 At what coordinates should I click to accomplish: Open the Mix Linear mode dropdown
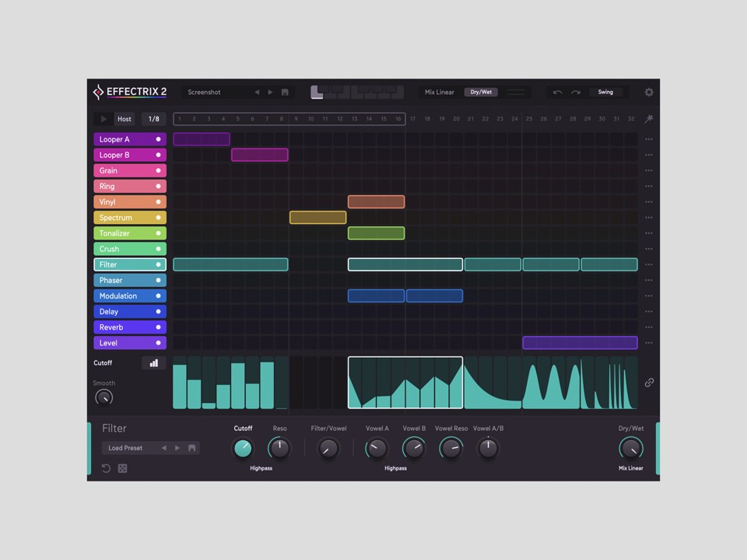point(439,92)
